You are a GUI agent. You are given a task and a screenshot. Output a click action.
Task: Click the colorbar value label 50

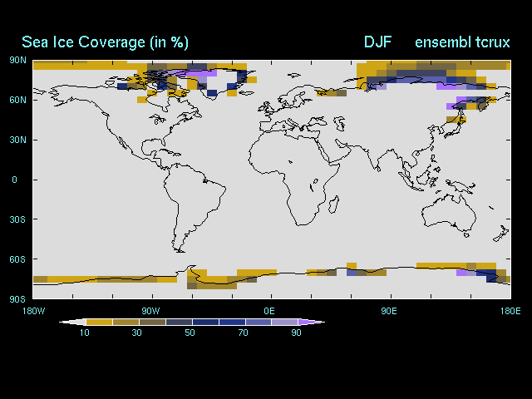pyautogui.click(x=190, y=332)
